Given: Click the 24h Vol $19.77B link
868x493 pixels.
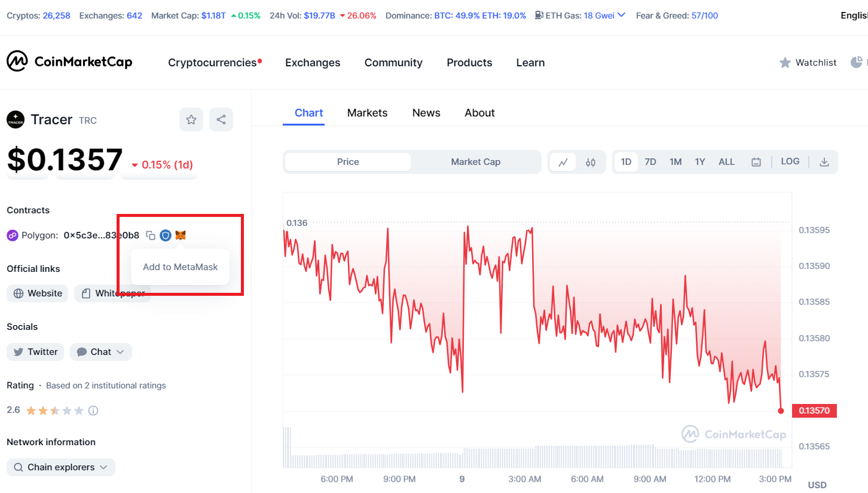Looking at the screenshot, I should (320, 16).
